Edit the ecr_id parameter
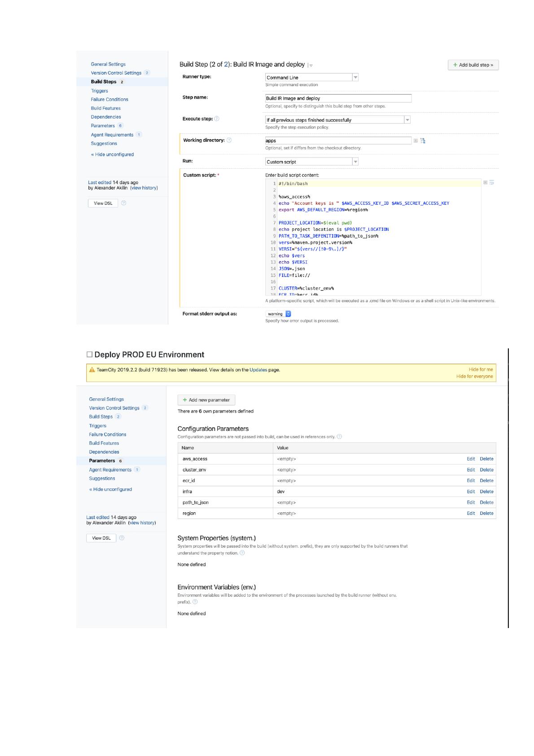The height and width of the screenshot is (756, 534). [x=471, y=480]
